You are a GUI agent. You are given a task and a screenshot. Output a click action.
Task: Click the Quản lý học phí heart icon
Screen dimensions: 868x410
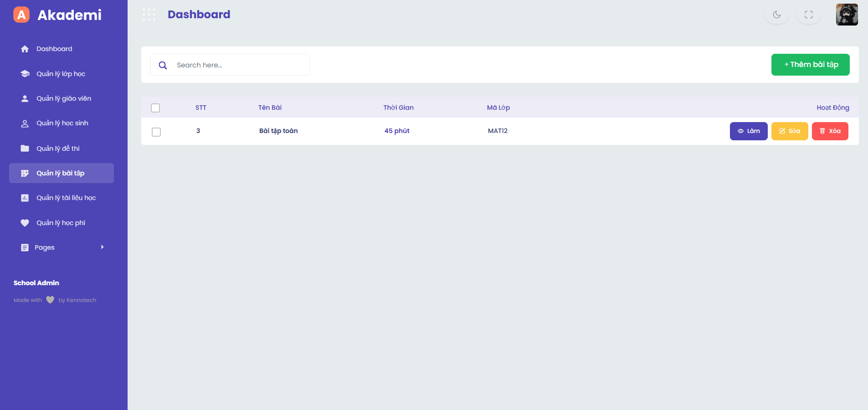click(25, 223)
